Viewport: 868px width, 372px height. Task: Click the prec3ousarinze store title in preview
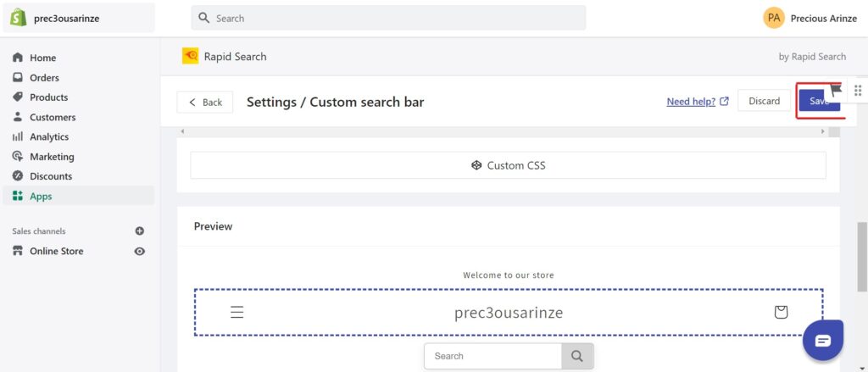point(509,313)
